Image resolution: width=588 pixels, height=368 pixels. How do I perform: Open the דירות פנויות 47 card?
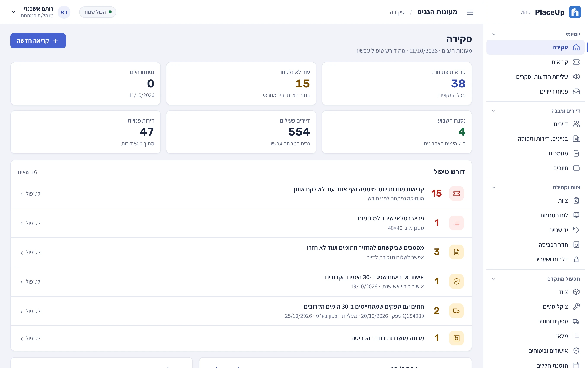[86, 132]
